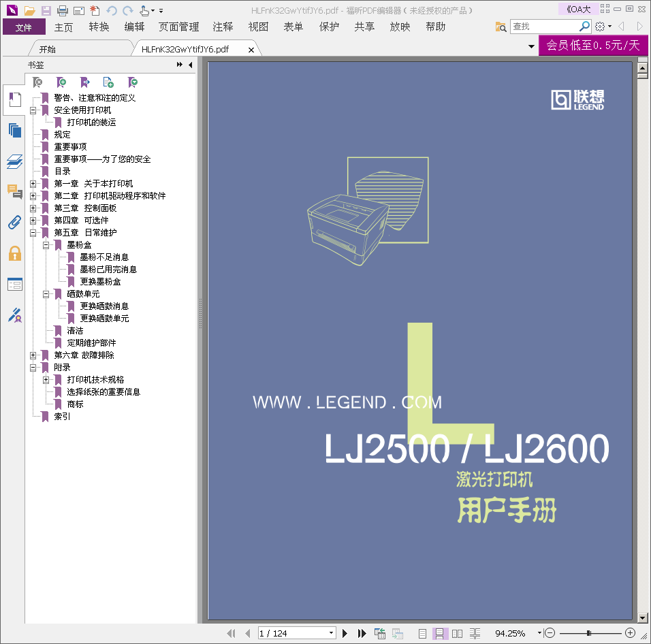Select the hand tool icon in title bar

[144, 10]
